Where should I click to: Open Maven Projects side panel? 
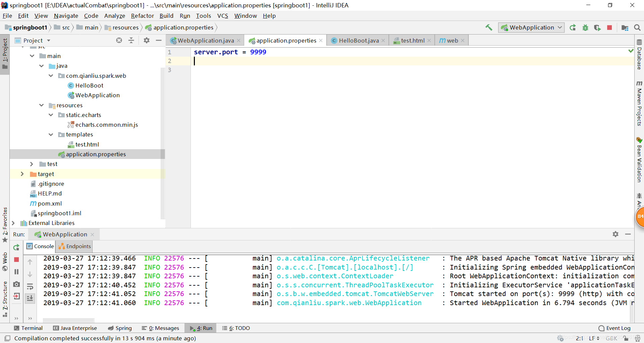coord(639,103)
